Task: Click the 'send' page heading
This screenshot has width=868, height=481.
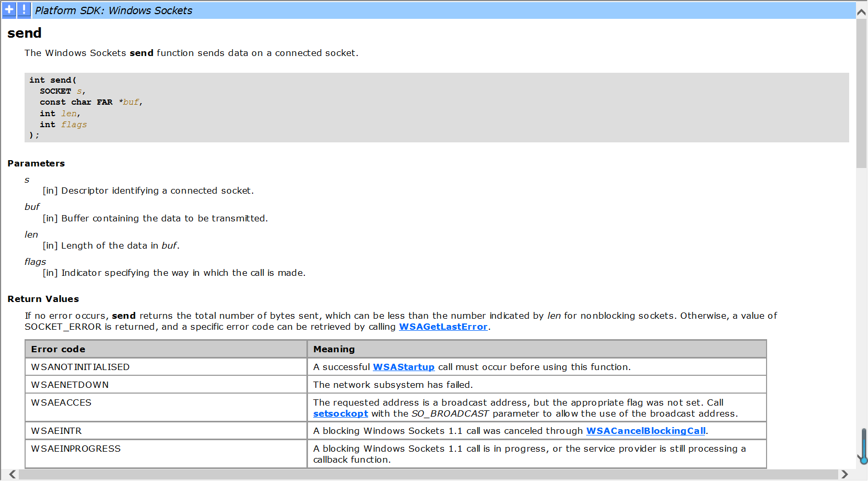Action: point(25,33)
